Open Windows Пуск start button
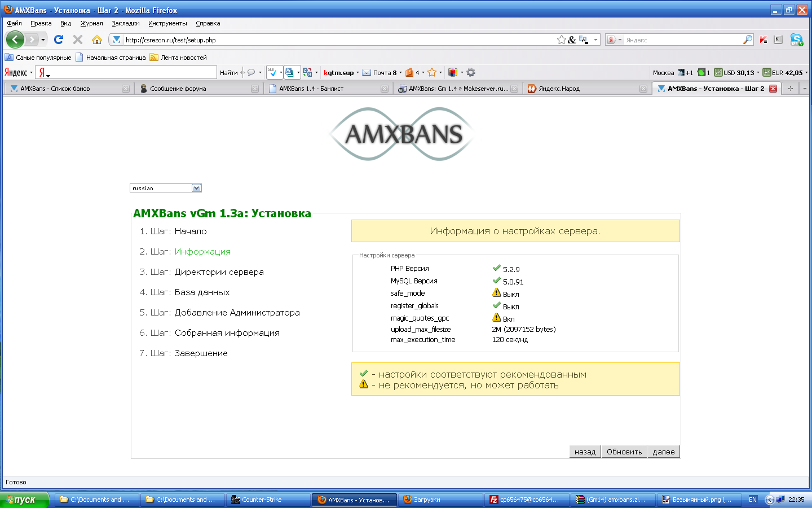The height and width of the screenshot is (508, 812). pyautogui.click(x=25, y=500)
